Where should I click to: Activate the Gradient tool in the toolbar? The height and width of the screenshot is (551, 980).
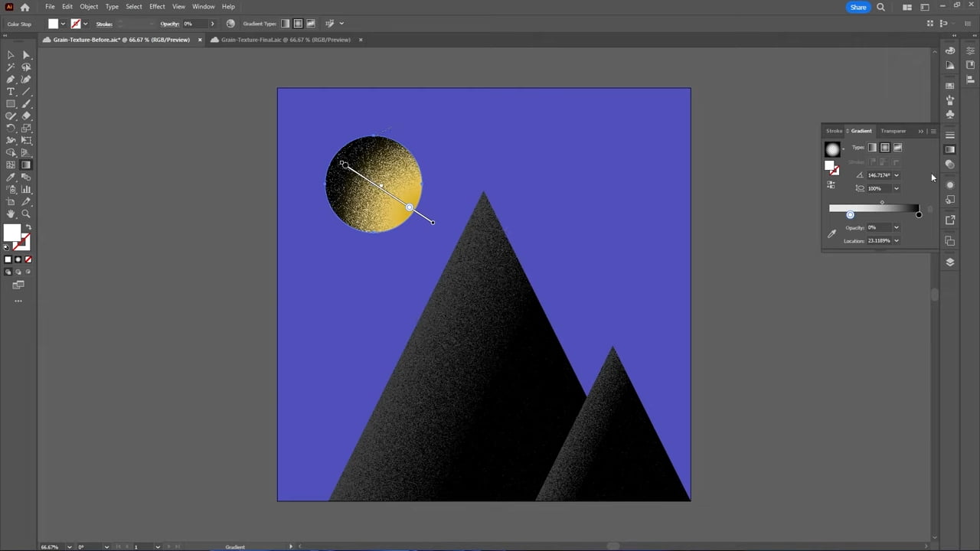point(25,165)
